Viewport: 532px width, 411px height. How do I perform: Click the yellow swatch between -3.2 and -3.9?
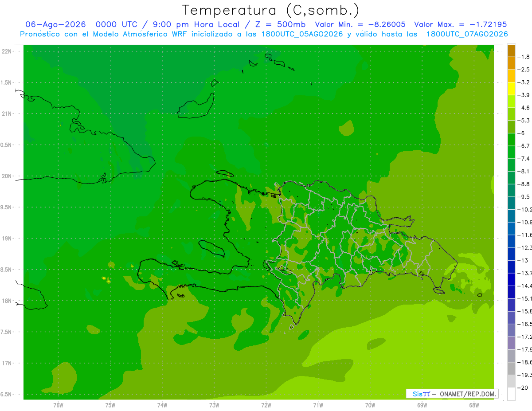click(511, 89)
